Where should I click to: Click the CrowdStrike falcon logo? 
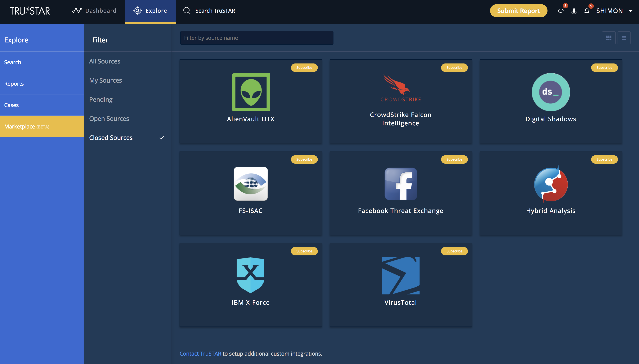400,88
